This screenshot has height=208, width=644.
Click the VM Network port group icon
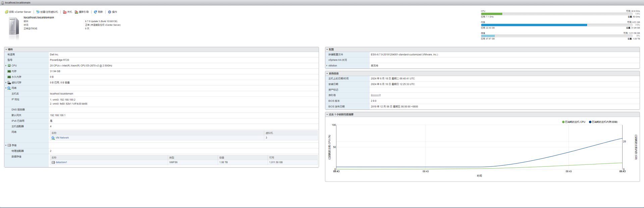[53, 138]
